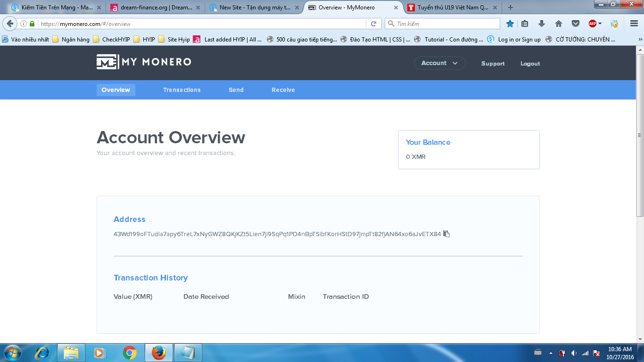The width and height of the screenshot is (644, 362).
Task: Open a new tab with the plus button
Action: pos(511,8)
